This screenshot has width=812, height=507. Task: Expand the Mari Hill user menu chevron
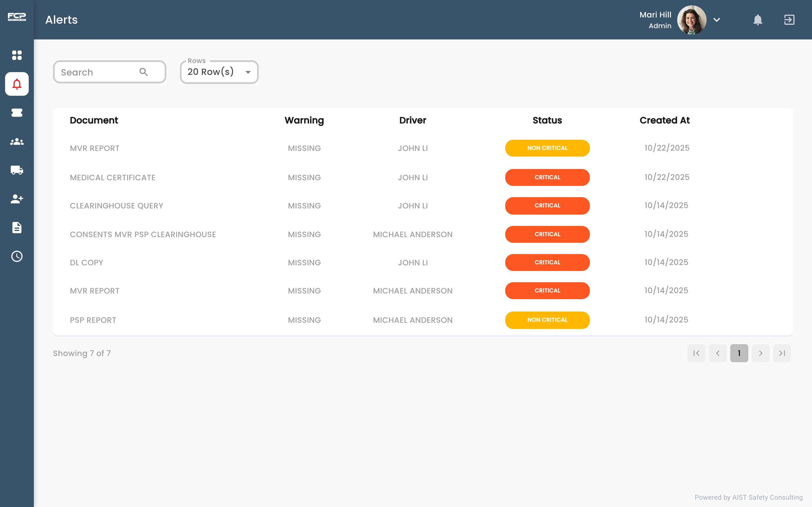(x=717, y=20)
